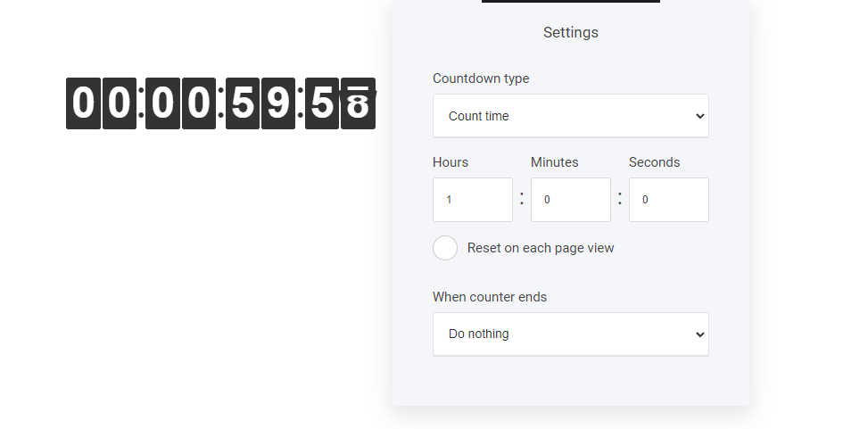Click the Hours label text
This screenshot has width=868, height=429.
[x=451, y=162]
